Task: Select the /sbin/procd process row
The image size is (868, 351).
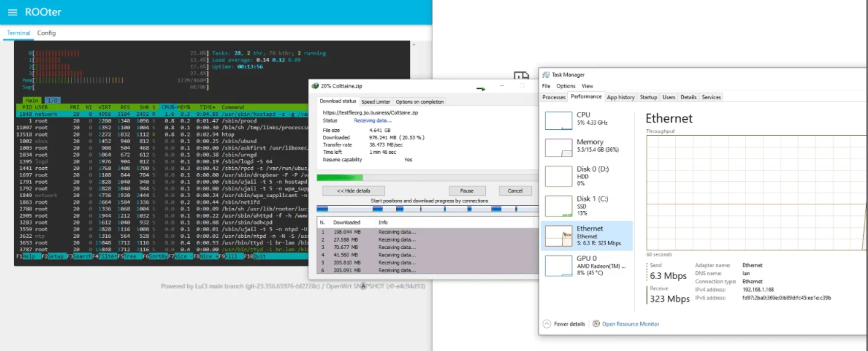Action: 162,121
